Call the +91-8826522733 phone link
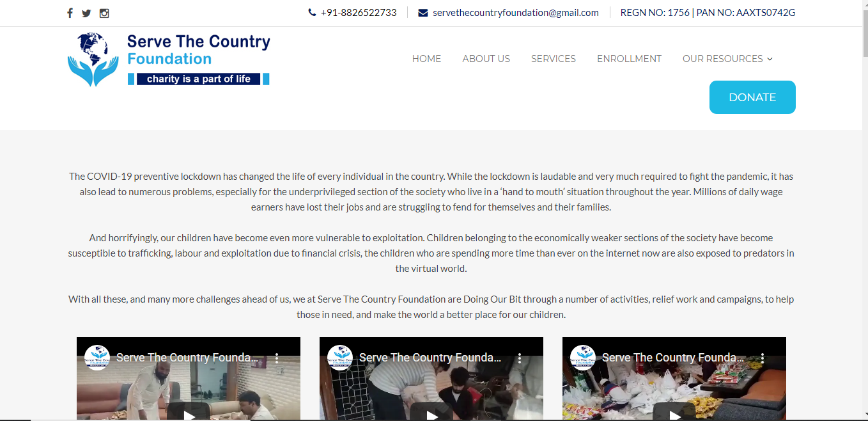This screenshot has width=868, height=421. tap(359, 13)
